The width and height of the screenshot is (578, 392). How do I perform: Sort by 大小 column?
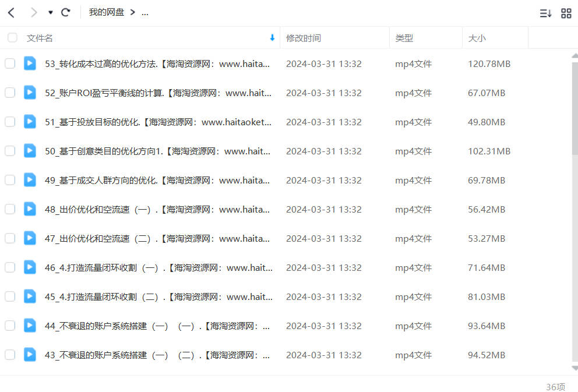(x=477, y=38)
